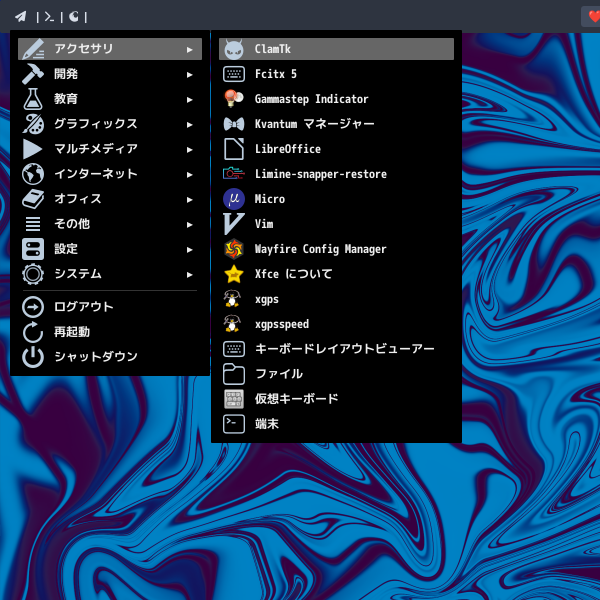Click the Kvantum bow tie icon
Viewport: 600px width, 600px height.
tap(234, 124)
